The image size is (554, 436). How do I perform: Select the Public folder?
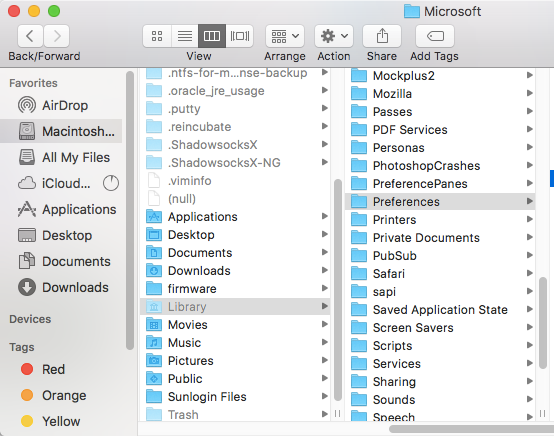tap(235, 379)
